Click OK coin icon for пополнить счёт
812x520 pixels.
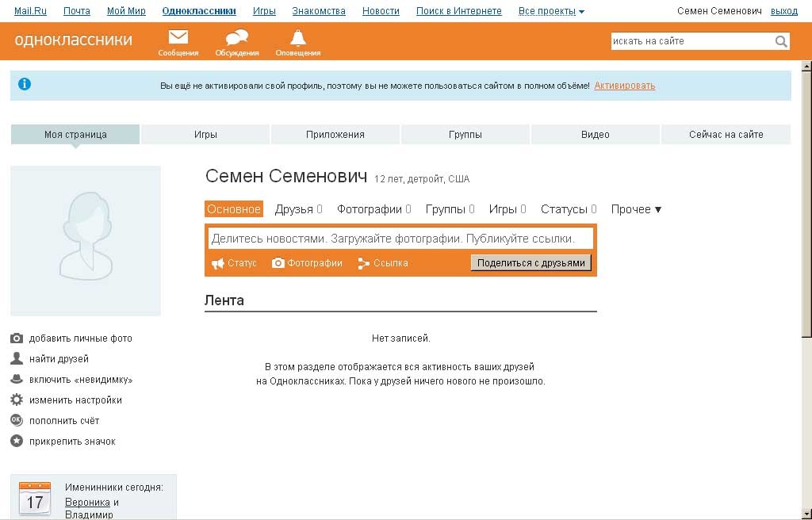(x=17, y=421)
